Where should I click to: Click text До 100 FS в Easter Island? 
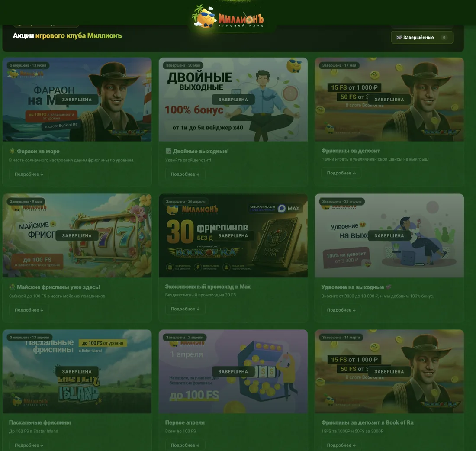[33, 431]
